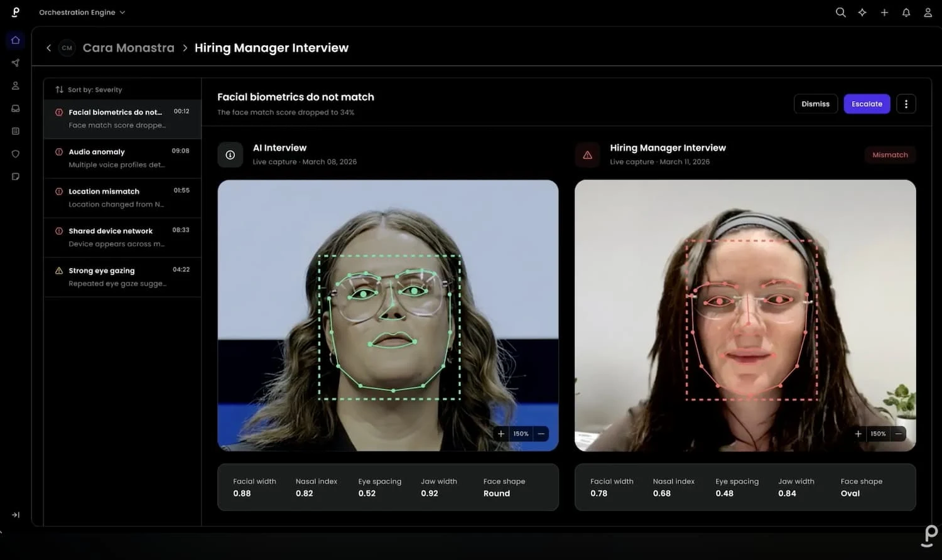Image resolution: width=942 pixels, height=560 pixels.
Task: Select the Strong eye gazing alert
Action: point(122,277)
